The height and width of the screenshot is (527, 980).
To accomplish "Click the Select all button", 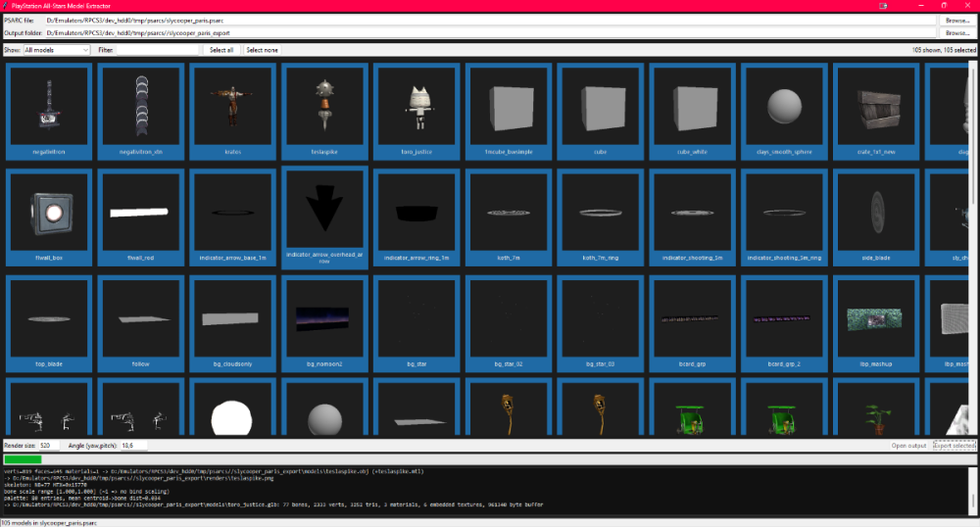I will (221, 50).
